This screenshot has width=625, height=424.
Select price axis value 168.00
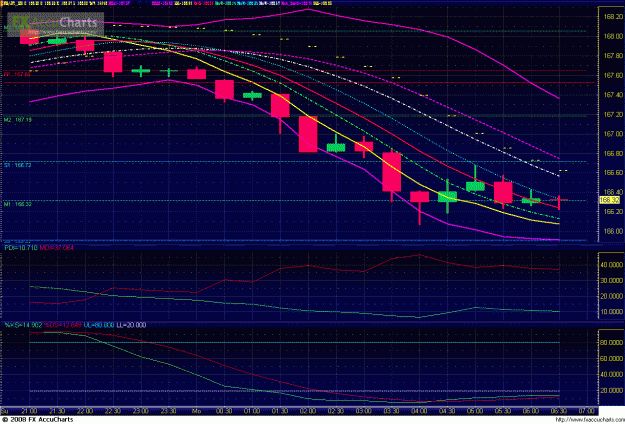coord(613,36)
